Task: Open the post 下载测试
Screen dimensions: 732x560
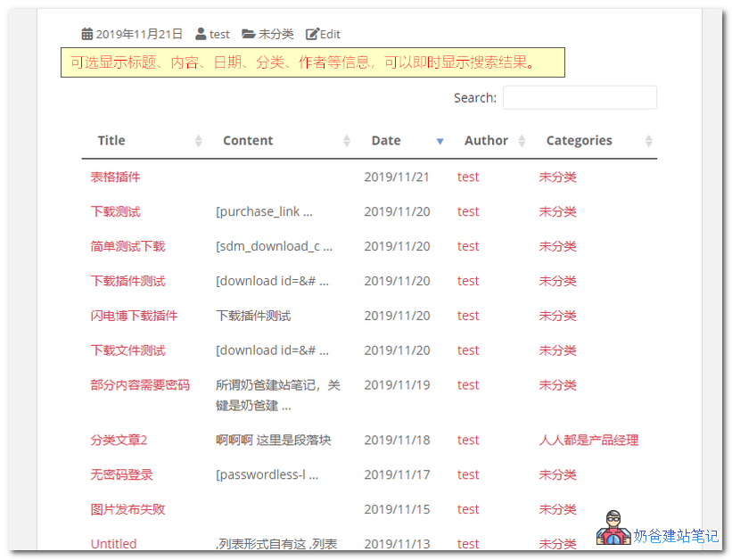Action: [x=113, y=211]
